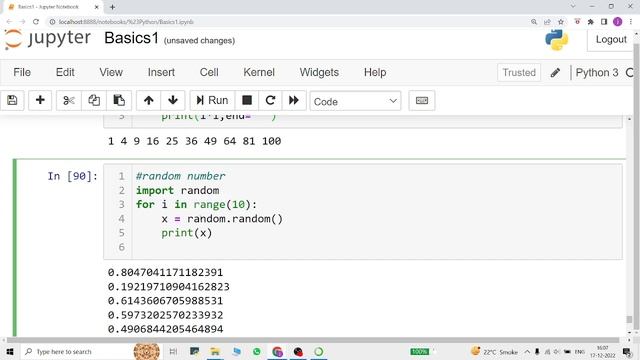Open the cell type Code dropdown

(x=355, y=101)
